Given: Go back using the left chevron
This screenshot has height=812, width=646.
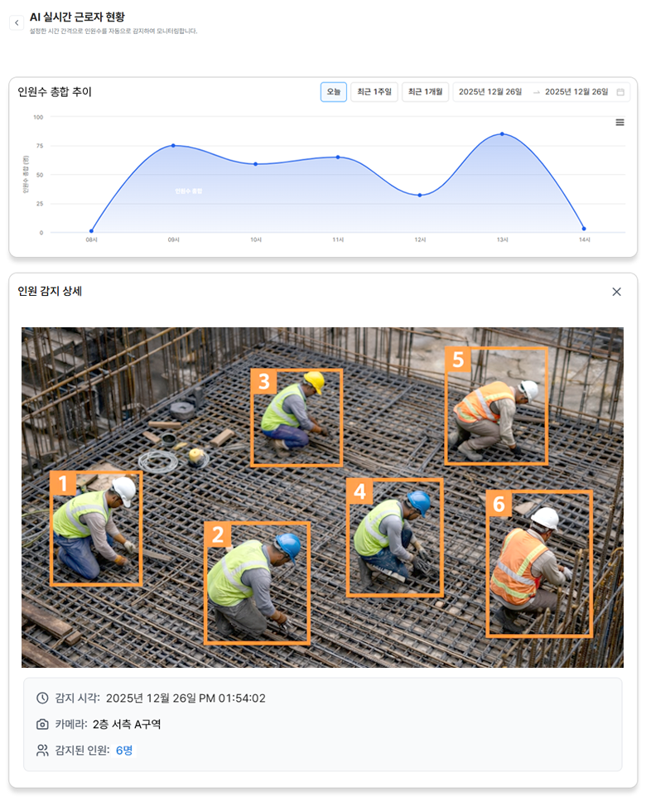Looking at the screenshot, I should point(17,23).
